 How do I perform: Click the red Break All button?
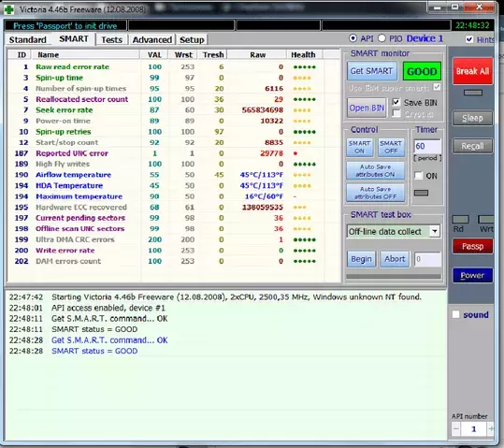(472, 71)
